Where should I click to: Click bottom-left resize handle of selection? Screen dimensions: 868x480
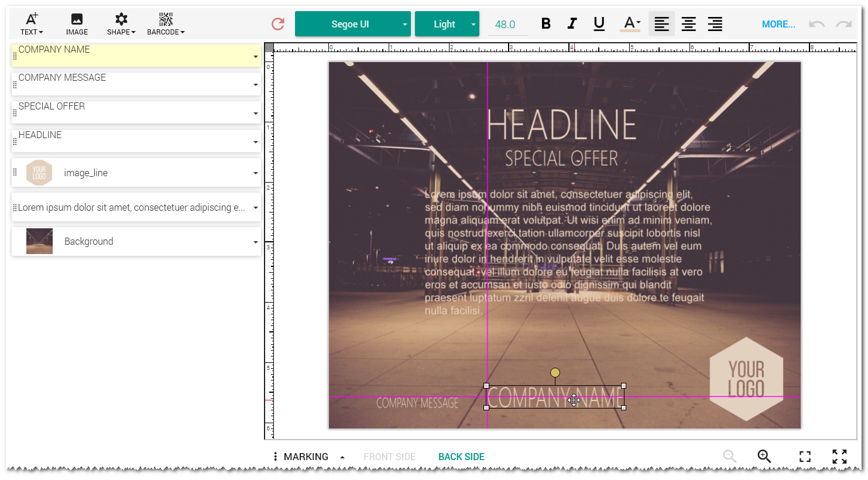point(486,407)
